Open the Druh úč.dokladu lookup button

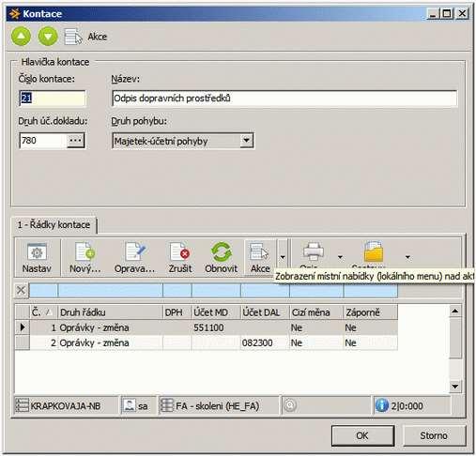[75, 141]
